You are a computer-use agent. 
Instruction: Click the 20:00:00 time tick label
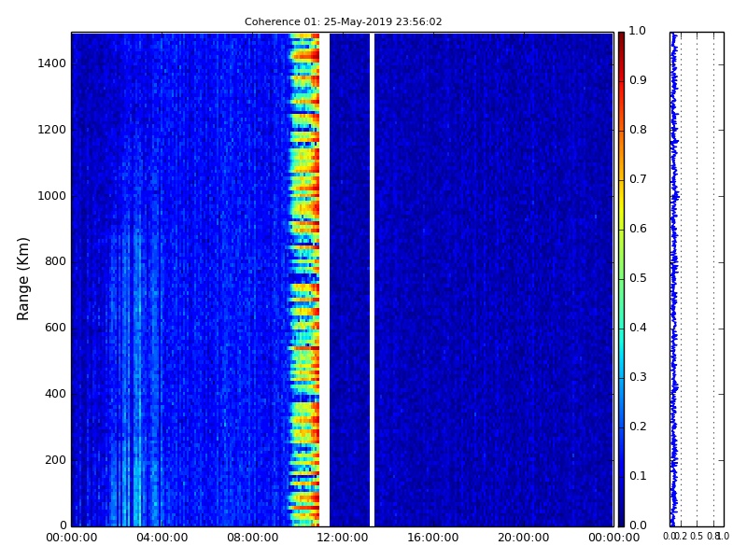524,538
